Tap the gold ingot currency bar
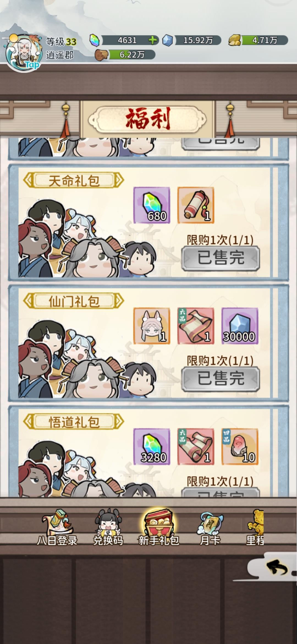The height and width of the screenshot is (644, 297). point(258,40)
